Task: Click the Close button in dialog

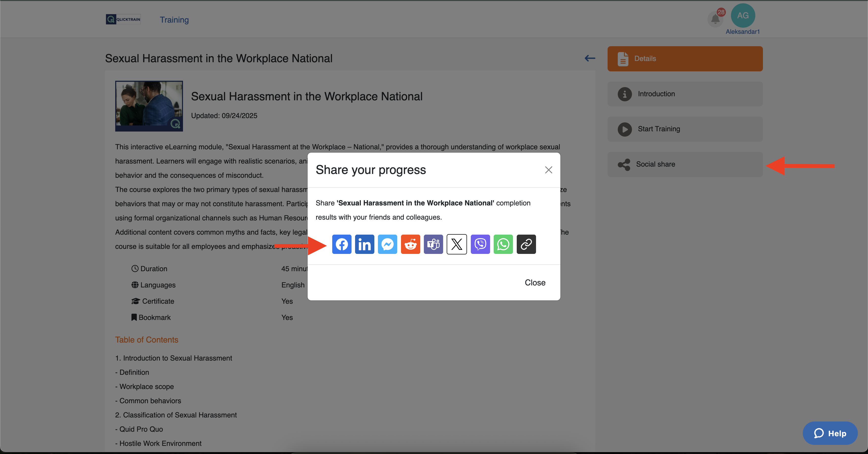Action: click(x=535, y=282)
